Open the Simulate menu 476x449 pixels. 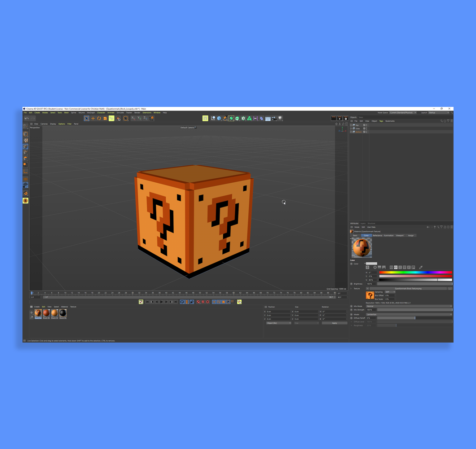click(x=120, y=113)
